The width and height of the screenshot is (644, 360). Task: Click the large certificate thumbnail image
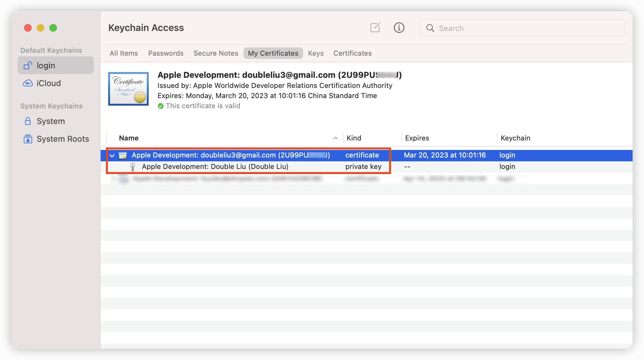[128, 89]
